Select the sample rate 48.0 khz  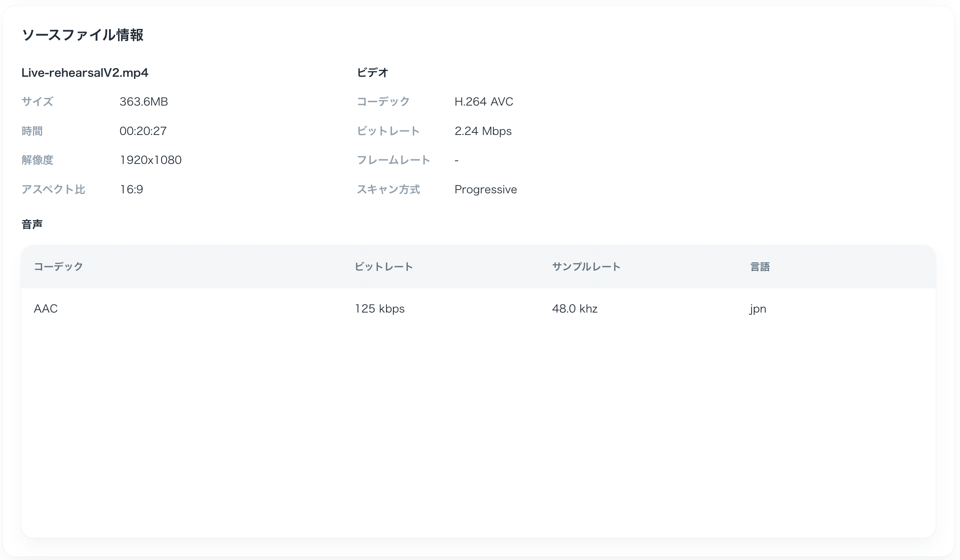[575, 309]
